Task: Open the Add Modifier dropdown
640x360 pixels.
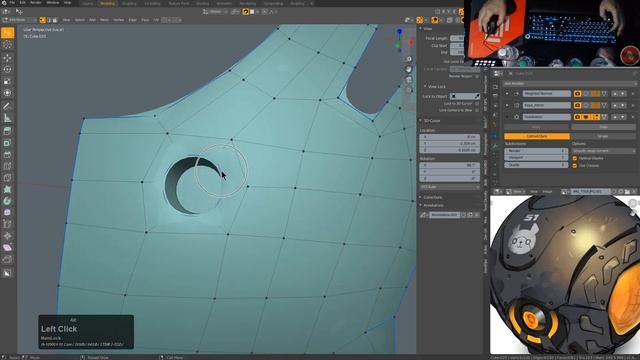Action: (569, 83)
